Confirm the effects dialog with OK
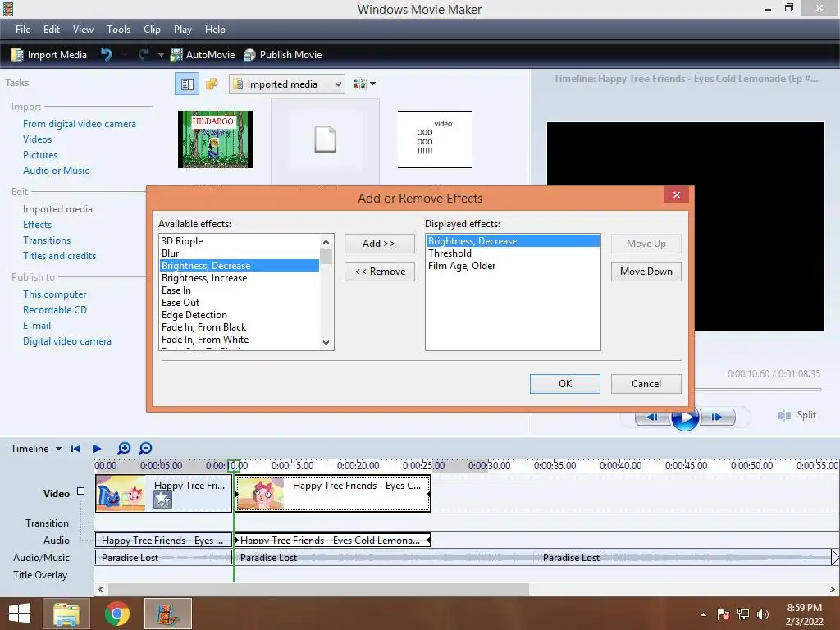The image size is (840, 630). click(565, 384)
